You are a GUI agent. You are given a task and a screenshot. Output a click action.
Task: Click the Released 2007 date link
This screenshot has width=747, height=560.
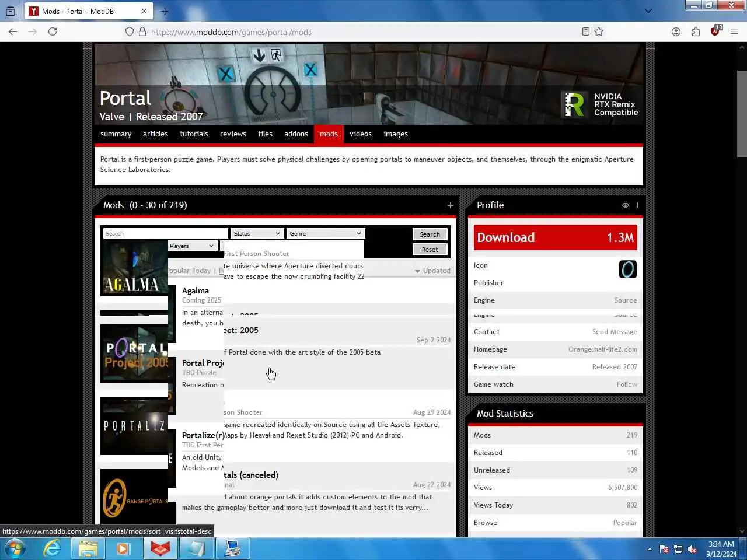(x=615, y=367)
